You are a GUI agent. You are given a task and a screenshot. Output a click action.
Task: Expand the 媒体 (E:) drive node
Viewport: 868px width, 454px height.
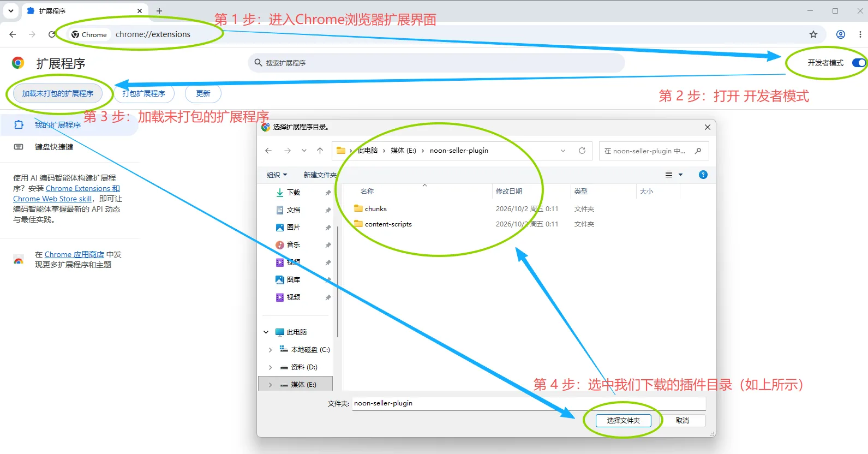(271, 385)
